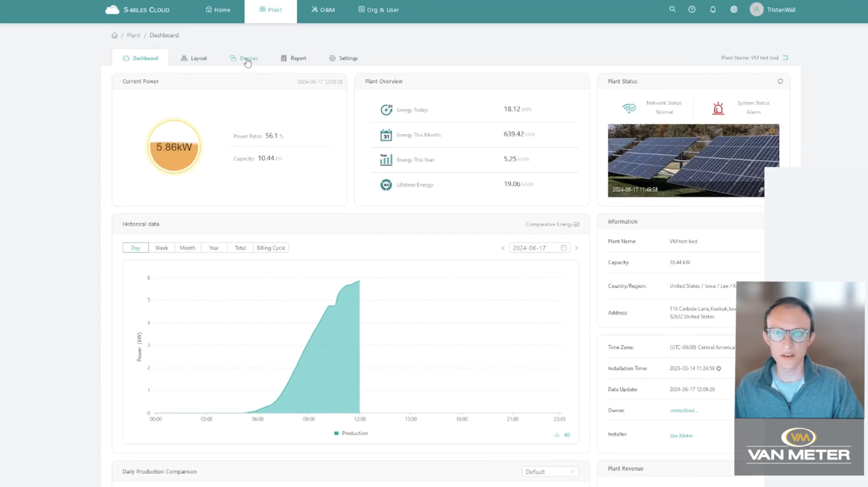Open chart data table view icon
Image resolution: width=868 pixels, height=487 pixels.
[x=567, y=435]
